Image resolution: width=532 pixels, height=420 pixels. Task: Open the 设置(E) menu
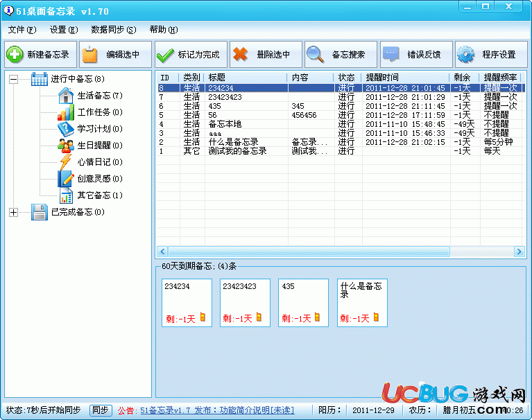(64, 30)
